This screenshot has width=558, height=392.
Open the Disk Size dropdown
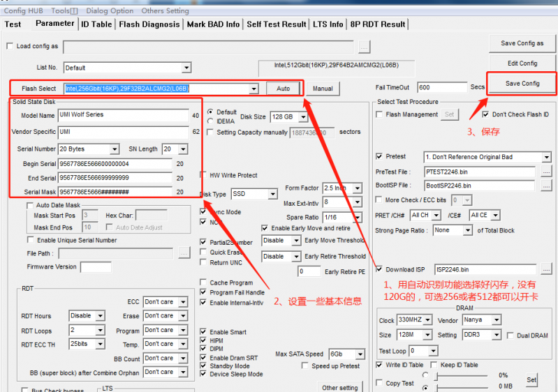click(x=303, y=116)
